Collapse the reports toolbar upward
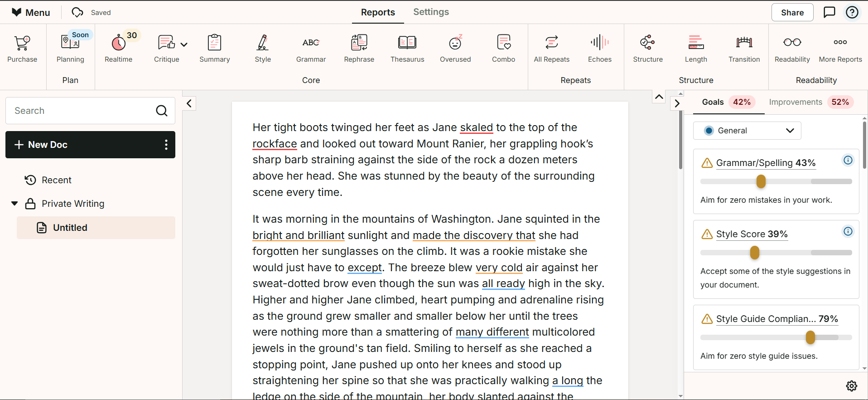 tap(659, 97)
